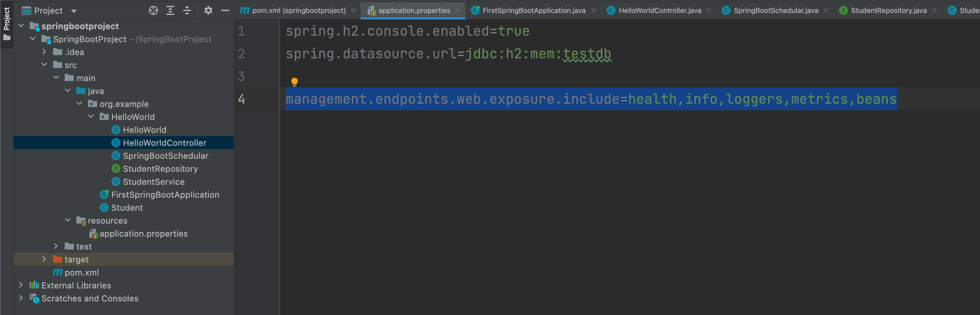Click the application.properties file icon in resources
Screen dimensions: 980x315
click(x=94, y=233)
